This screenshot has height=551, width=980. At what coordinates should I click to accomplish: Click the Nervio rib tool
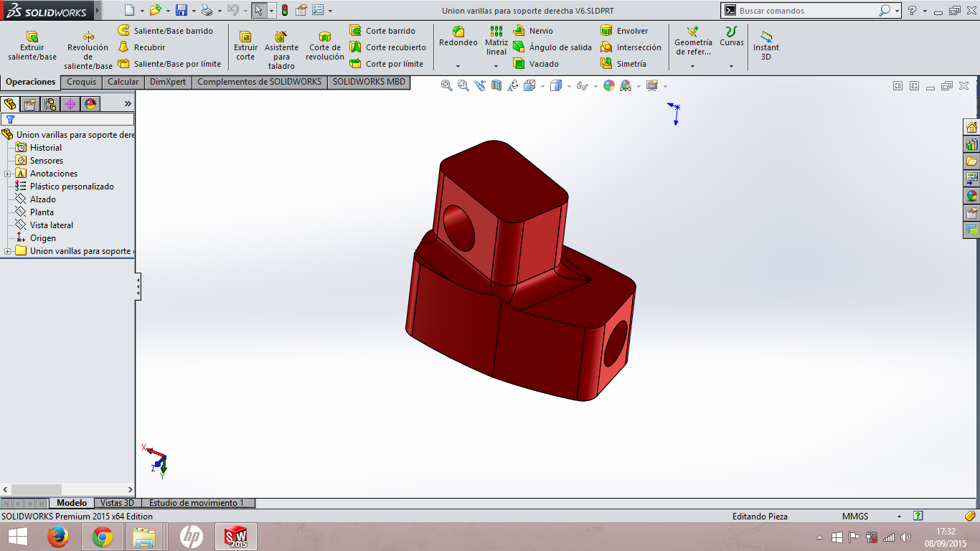click(533, 31)
